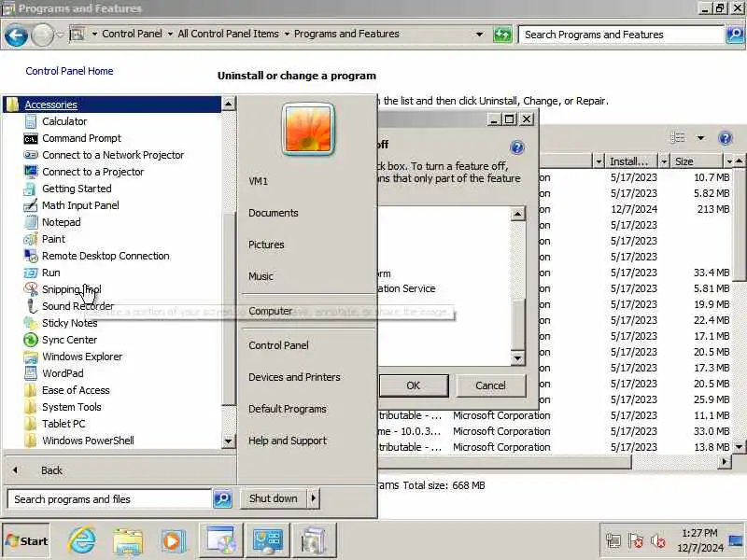
Task: Click the Start menu programs list scroll-down arrow
Action: coord(228,441)
